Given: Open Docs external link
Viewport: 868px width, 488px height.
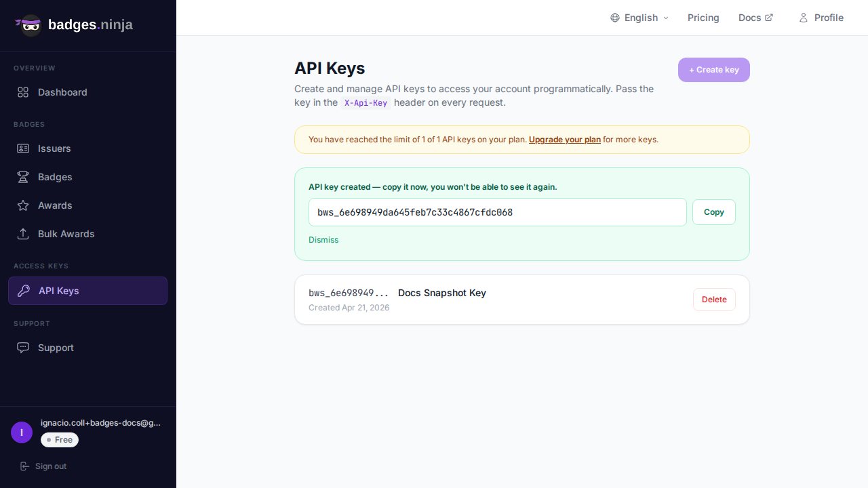Looking at the screenshot, I should [x=755, y=18].
